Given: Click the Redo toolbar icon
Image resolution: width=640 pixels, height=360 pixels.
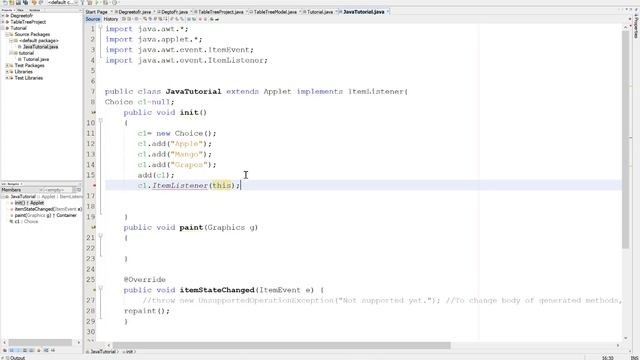Looking at the screenshot, I should 41,2.
